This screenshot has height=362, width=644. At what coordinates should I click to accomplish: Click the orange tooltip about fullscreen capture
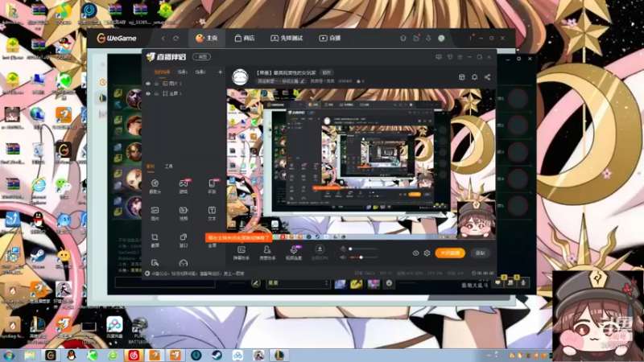pyautogui.click(x=238, y=237)
